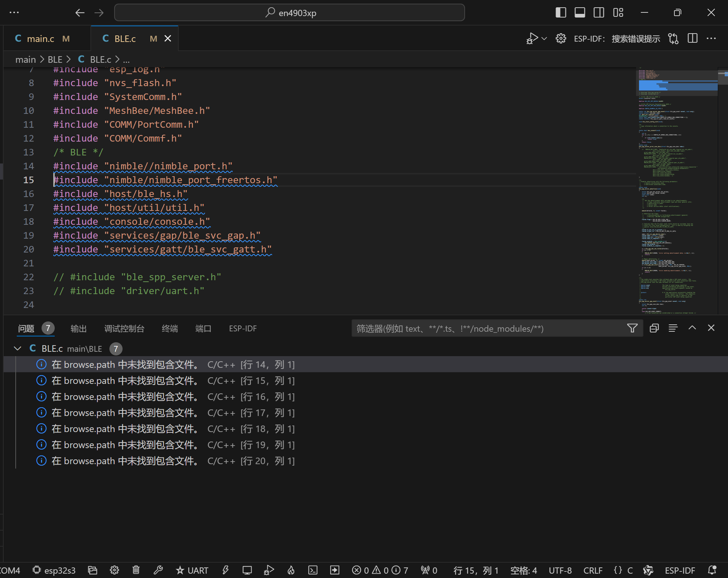Split the editor to the right
Image resolution: width=728 pixels, height=578 pixels.
(x=692, y=38)
